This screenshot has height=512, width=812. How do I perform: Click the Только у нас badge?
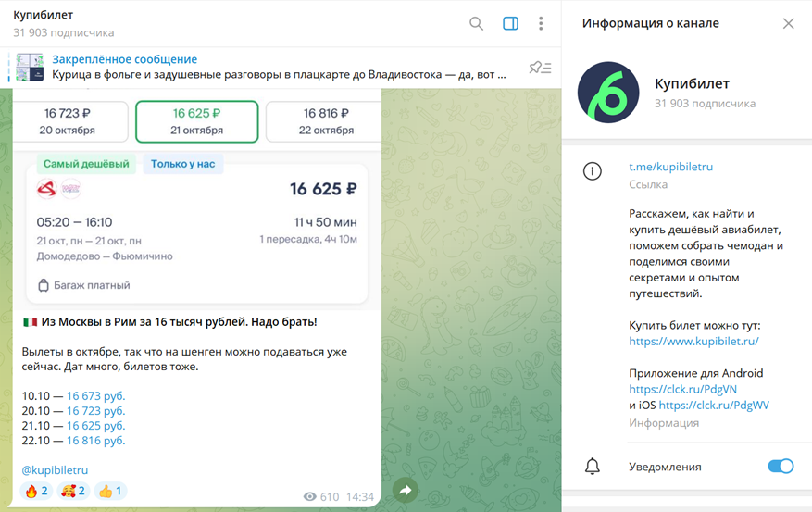point(182,164)
